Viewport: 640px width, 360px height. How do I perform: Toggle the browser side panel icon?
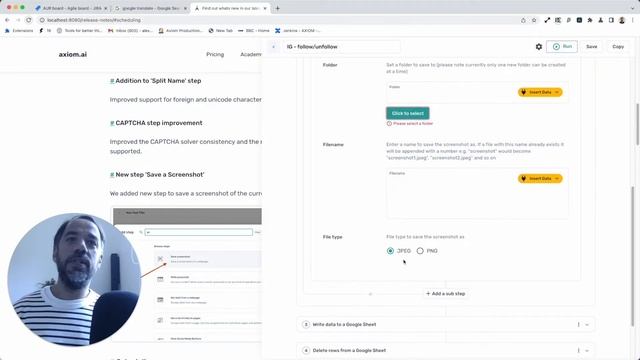pos(611,20)
